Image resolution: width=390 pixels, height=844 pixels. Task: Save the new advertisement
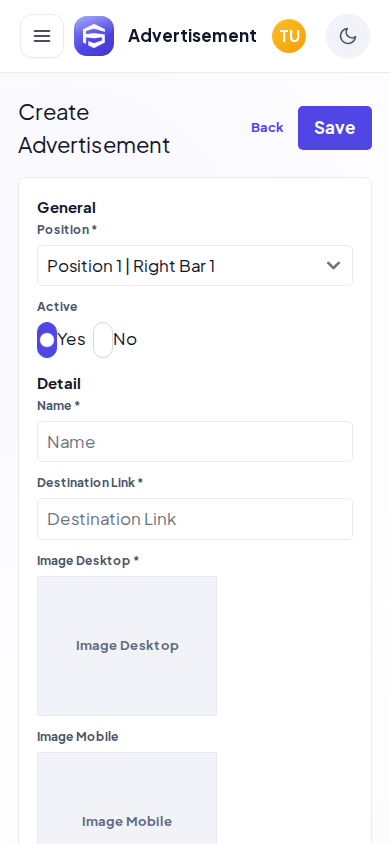point(335,128)
